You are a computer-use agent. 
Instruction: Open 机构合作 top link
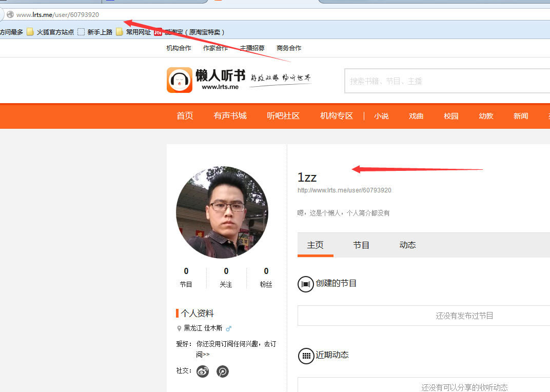(179, 48)
